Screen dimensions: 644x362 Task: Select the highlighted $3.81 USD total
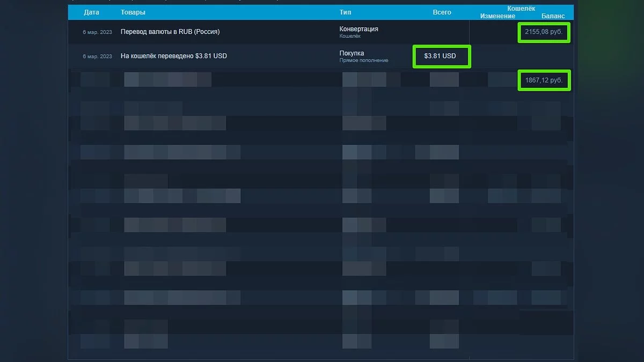[x=442, y=56]
